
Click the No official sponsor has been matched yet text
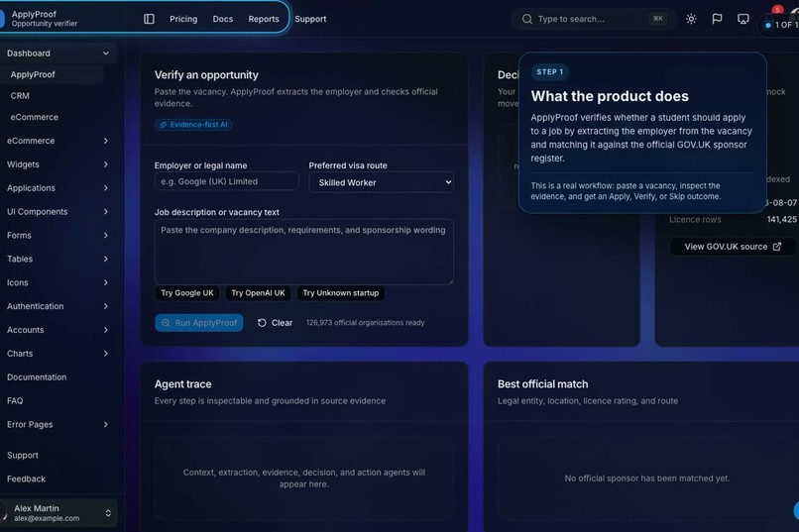point(646,479)
